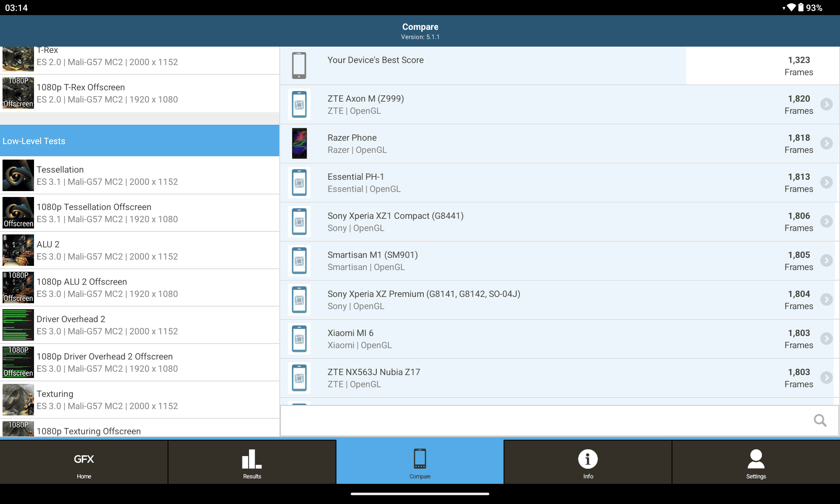The image size is (840, 504).
Task: Click the Essential PH-1 device icon
Action: pos(299,183)
